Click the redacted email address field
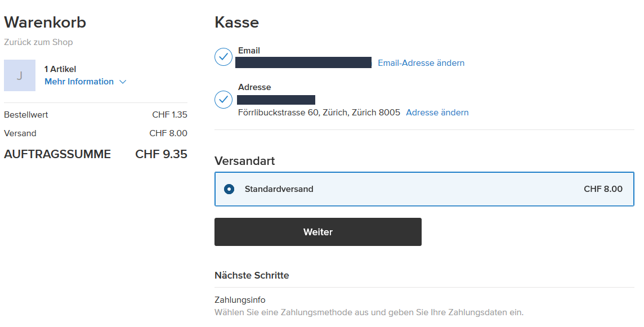The image size is (644, 327). (303, 62)
